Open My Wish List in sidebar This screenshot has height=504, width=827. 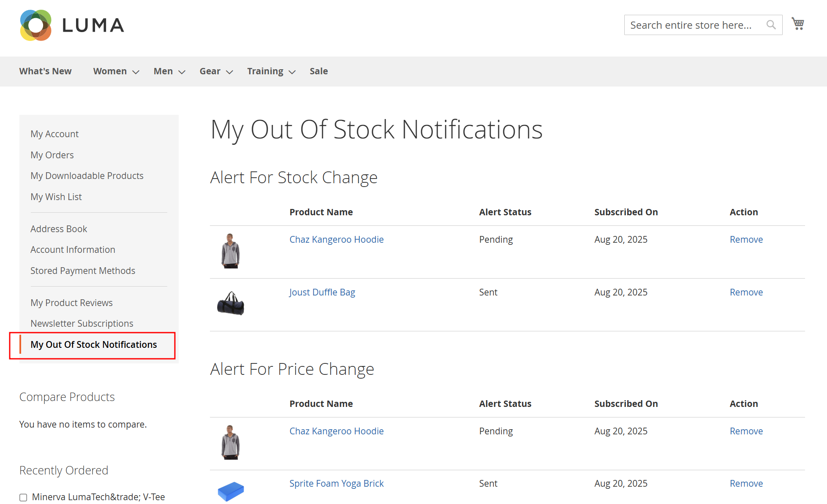coord(56,197)
